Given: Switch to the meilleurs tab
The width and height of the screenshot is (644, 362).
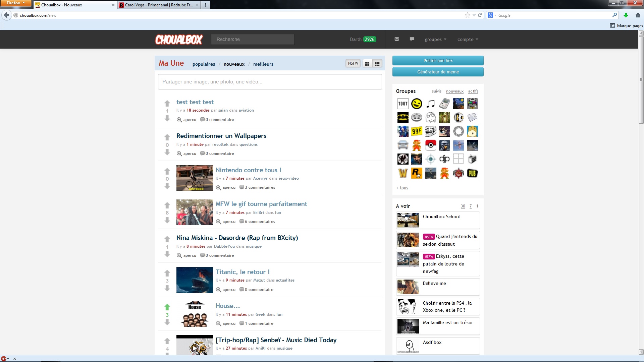Looking at the screenshot, I should tap(263, 64).
